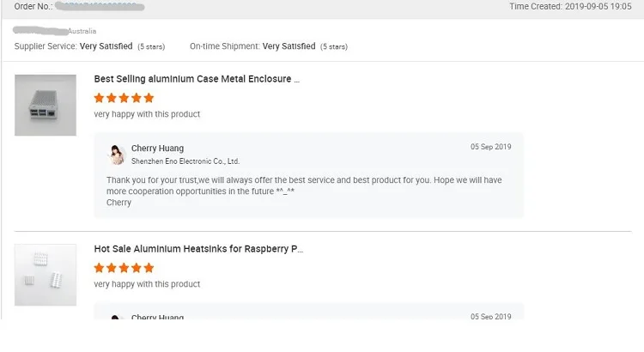Screen dimensions: 644x352
Task: Open the 'Hot Sale Aluminium Heatsinks for Raspberry' title
Action: [198, 249]
